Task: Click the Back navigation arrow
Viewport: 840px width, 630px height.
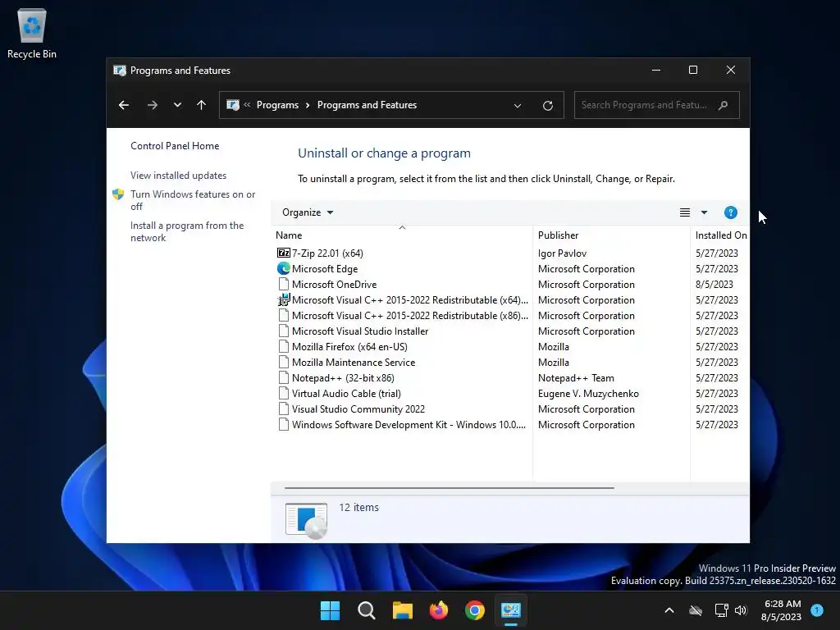Action: tap(124, 105)
